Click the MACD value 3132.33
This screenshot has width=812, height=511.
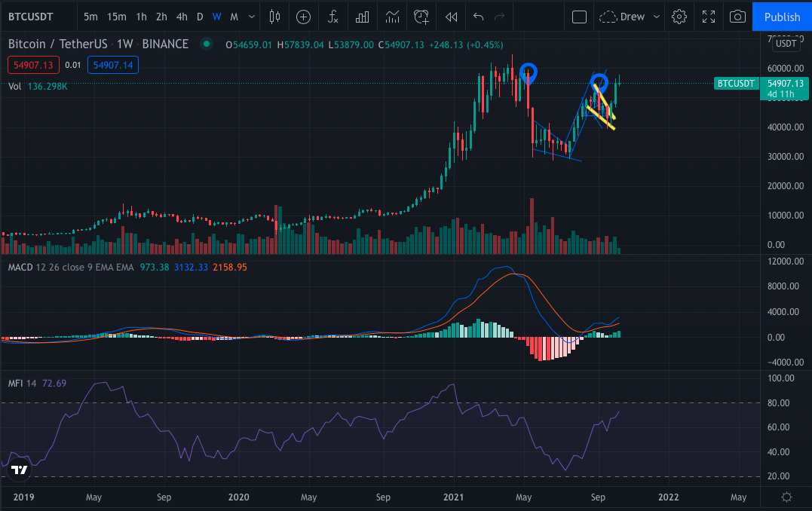[x=191, y=267]
